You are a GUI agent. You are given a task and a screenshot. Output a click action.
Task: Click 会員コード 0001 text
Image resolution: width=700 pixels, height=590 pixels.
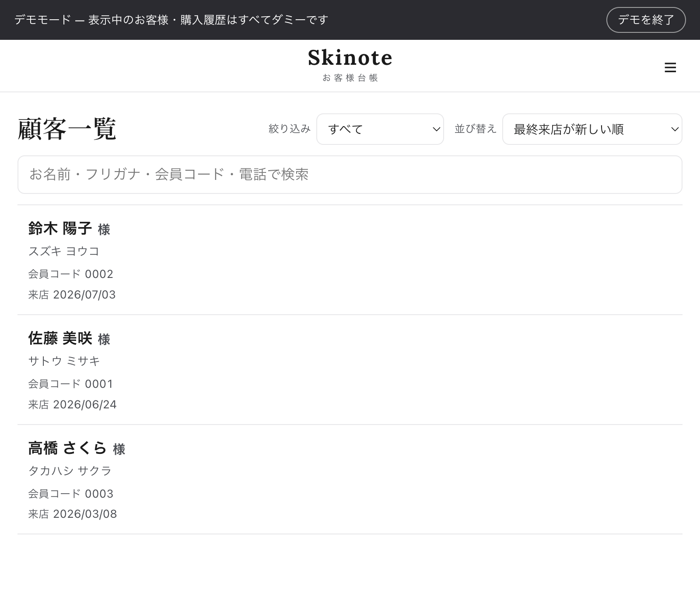(x=71, y=384)
